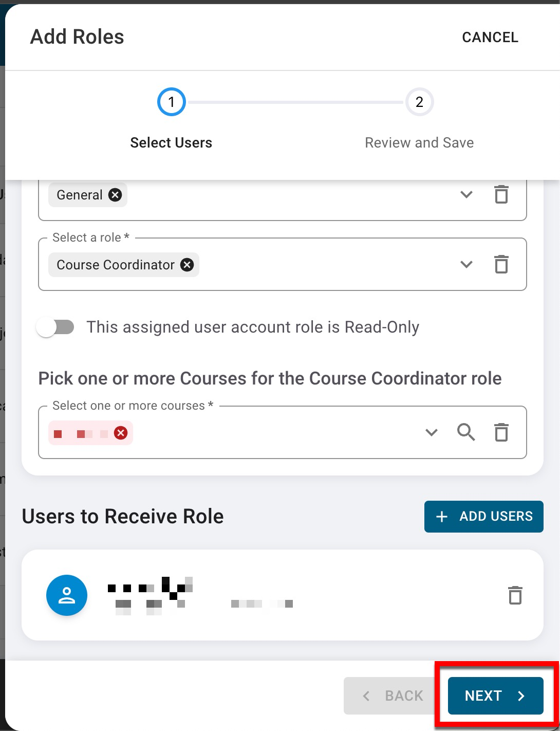This screenshot has height=731, width=560.
Task: Click trash icon beside Select a role
Action: point(501,265)
